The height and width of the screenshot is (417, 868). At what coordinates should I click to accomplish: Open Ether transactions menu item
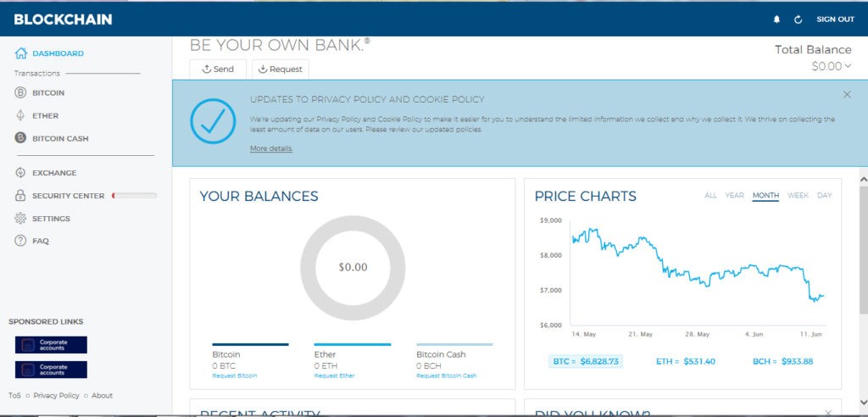tap(46, 116)
